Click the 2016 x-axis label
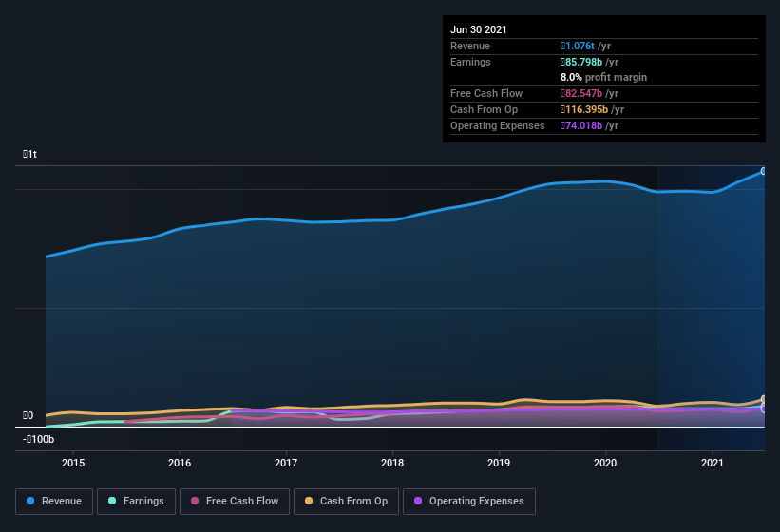The height and width of the screenshot is (532, 780). coord(180,463)
